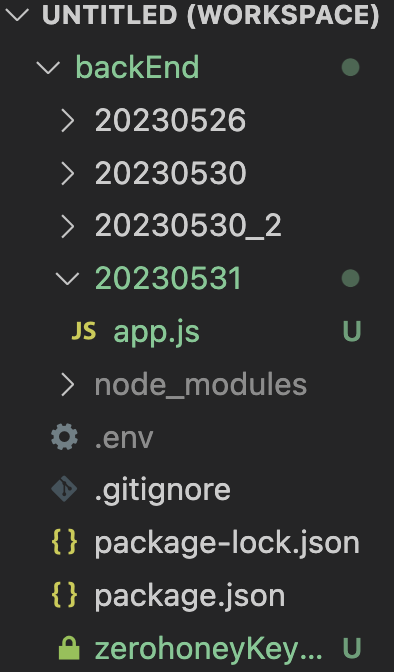The image size is (394, 672).
Task: Click the U status badge on zerohoneyKey file
Action: (x=352, y=648)
